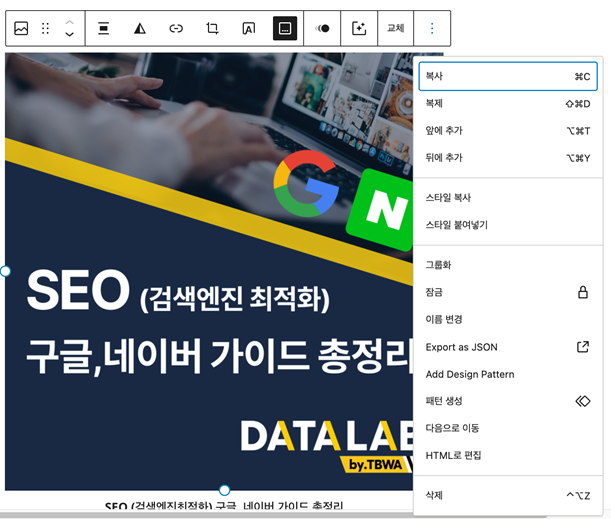This screenshot has height=519, width=611.
Task: Insert a link on the image
Action: click(x=176, y=29)
